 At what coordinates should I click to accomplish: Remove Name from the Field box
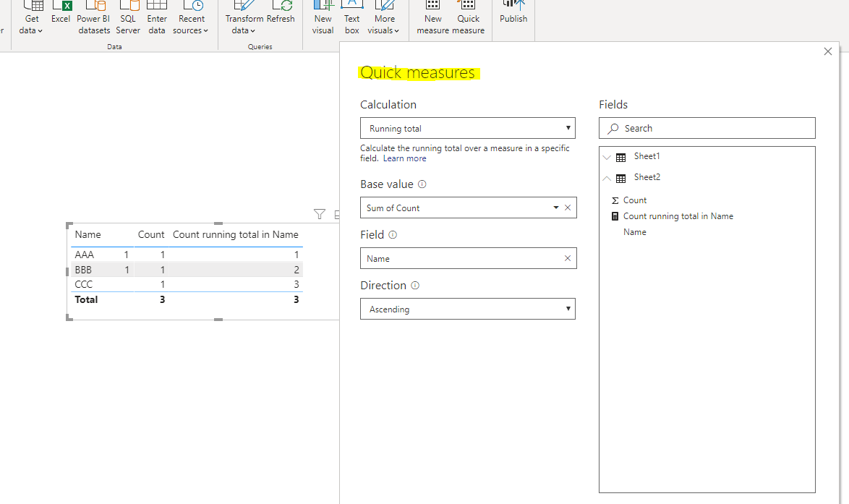coord(568,259)
